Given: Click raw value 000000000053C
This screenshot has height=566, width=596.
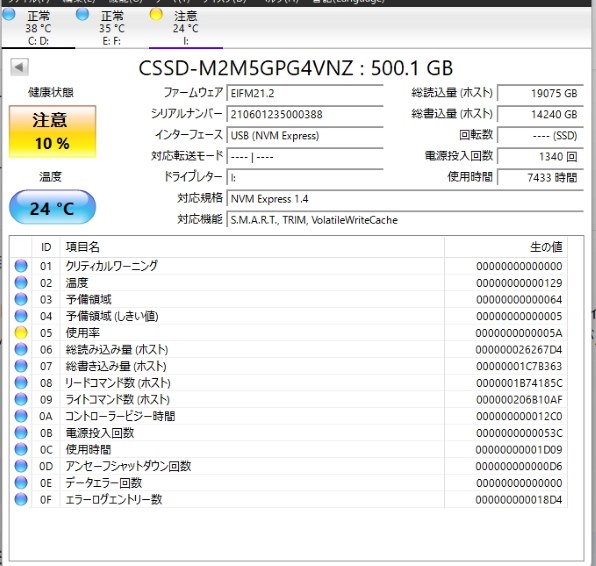Looking at the screenshot, I should (x=519, y=433).
